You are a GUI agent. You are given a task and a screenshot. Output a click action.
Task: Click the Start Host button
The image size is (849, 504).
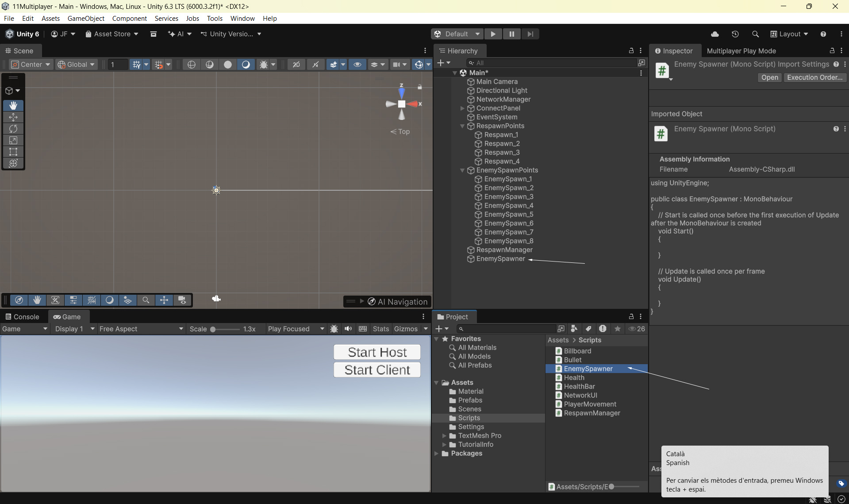[x=377, y=352]
